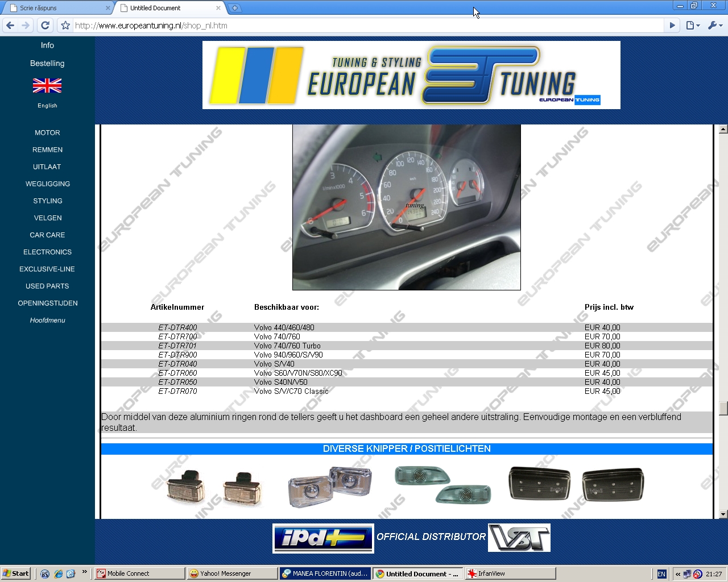The image size is (728, 582).
Task: Go back with the browser back arrow
Action: 10,25
